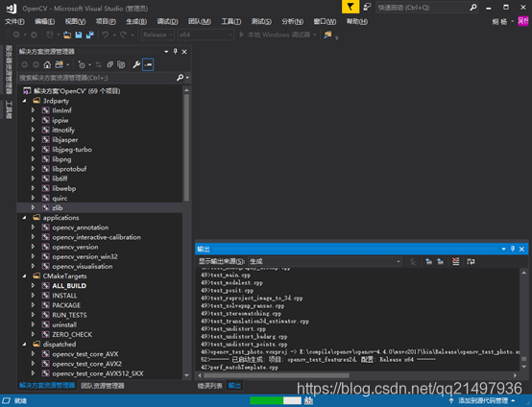Screen dimensions: 532x407
Task: Open the x64 platform dropdown
Action: point(206,35)
